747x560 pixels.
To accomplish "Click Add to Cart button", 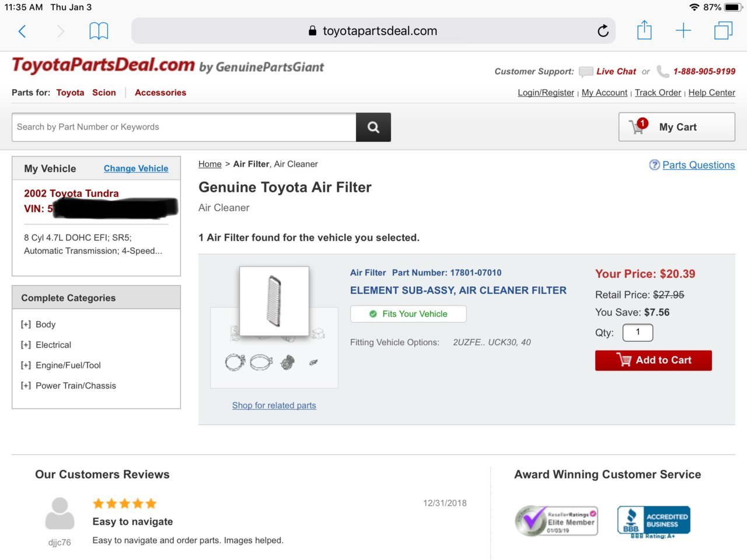I will tap(654, 360).
